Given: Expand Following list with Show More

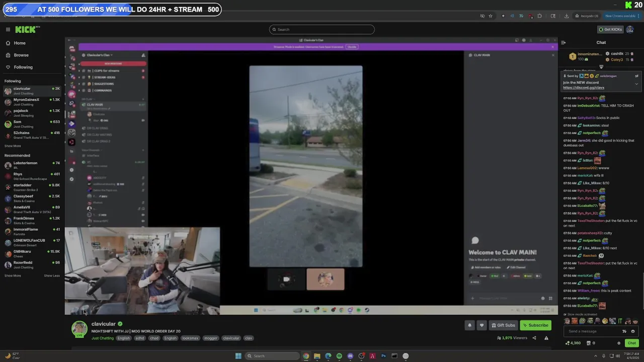Looking at the screenshot, I should pos(13,146).
